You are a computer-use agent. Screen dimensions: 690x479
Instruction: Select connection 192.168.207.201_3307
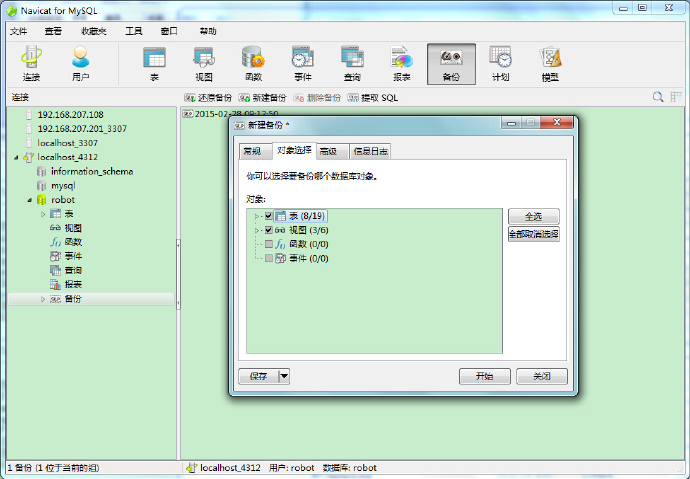[x=82, y=129]
